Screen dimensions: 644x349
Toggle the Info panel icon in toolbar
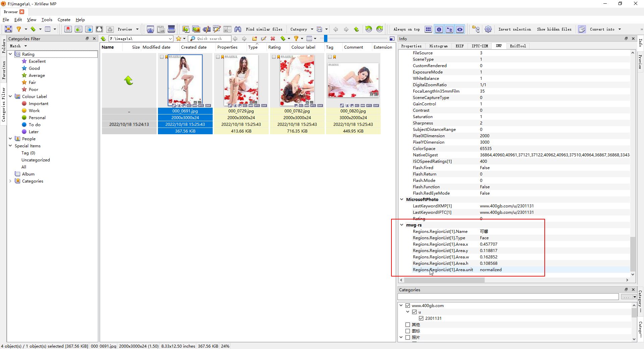click(x=439, y=30)
